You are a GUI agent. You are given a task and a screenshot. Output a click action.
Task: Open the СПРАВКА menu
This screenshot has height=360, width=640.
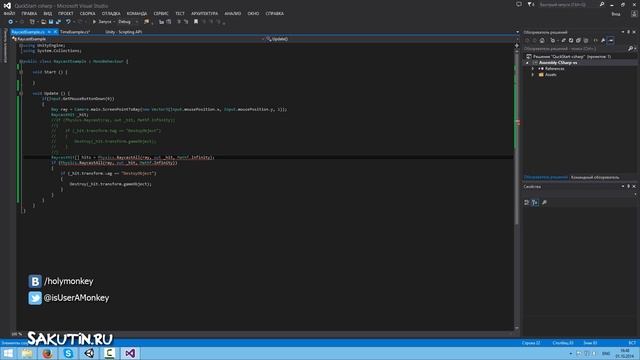tap(274, 13)
